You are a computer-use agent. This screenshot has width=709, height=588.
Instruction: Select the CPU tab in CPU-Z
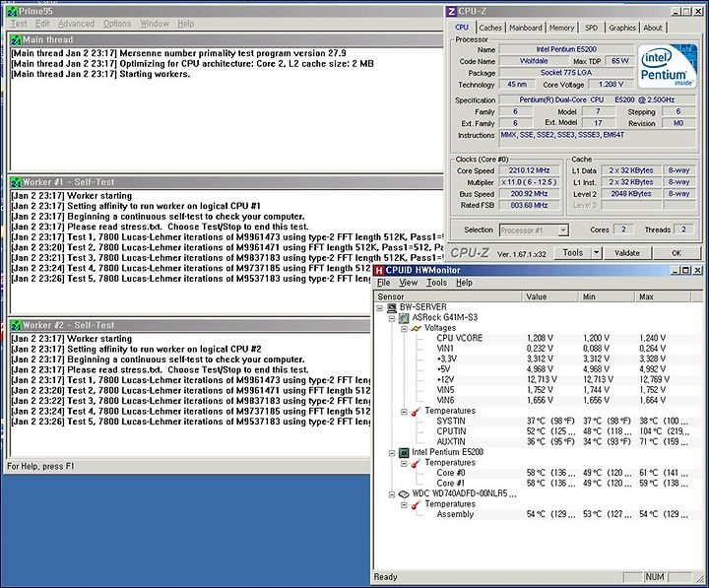pos(462,28)
